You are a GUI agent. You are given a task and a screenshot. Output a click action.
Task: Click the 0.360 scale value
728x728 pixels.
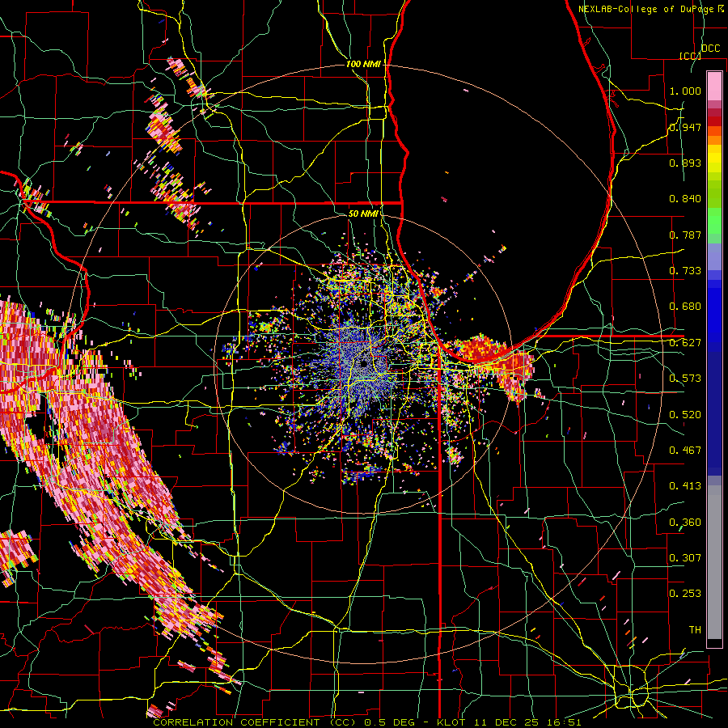pyautogui.click(x=685, y=523)
